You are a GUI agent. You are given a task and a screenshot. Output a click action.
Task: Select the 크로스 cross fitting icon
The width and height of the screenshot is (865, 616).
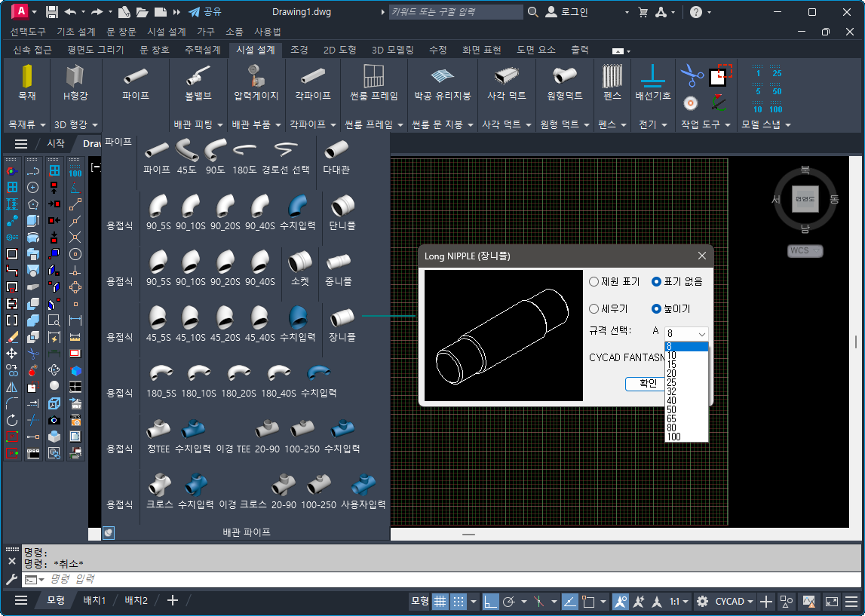click(160, 485)
